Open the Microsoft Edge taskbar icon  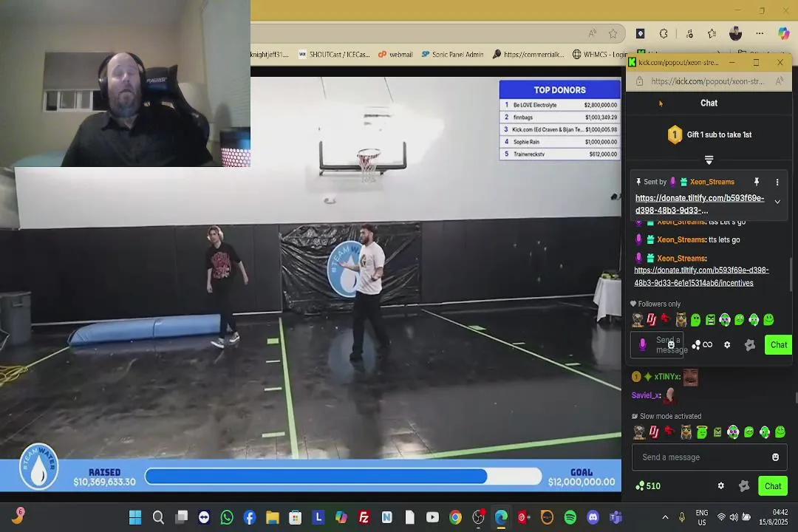click(x=501, y=518)
